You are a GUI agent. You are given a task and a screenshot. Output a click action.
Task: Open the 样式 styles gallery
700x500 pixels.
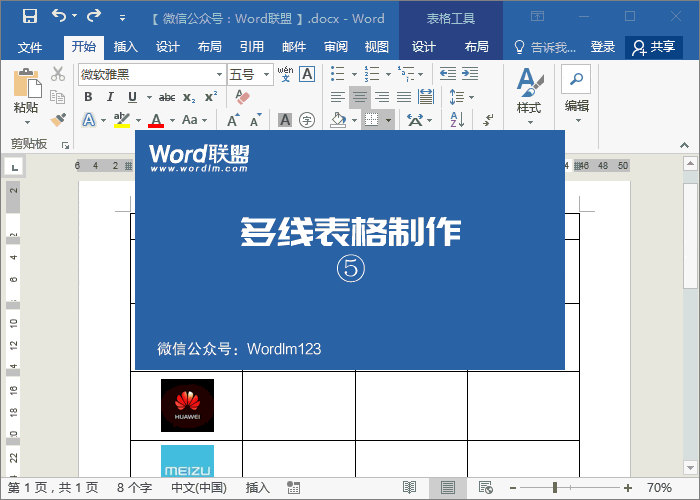(x=529, y=96)
